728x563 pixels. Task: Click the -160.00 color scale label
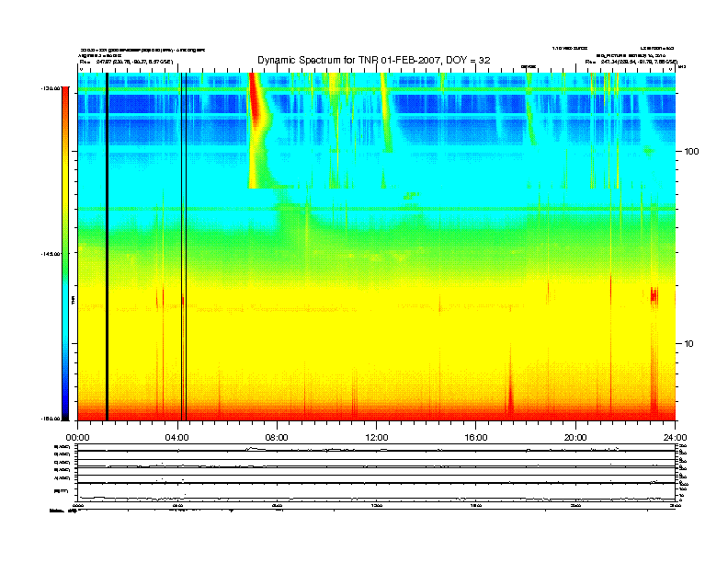[50, 419]
